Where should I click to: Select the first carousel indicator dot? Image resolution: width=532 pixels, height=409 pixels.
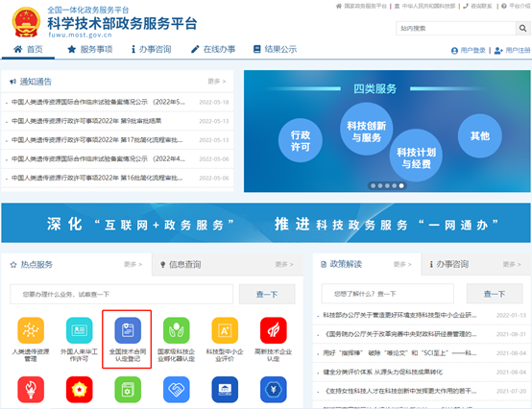pos(374,186)
